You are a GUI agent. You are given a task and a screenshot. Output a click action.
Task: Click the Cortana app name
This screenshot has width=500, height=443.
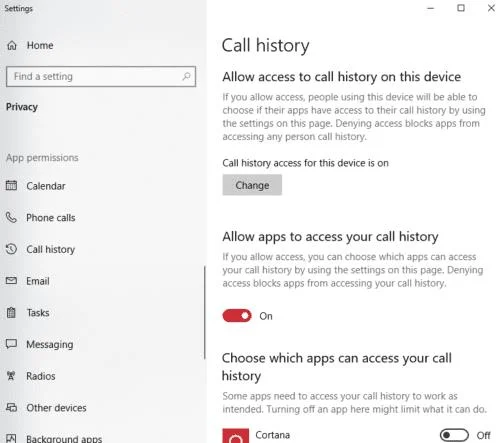[272, 435]
